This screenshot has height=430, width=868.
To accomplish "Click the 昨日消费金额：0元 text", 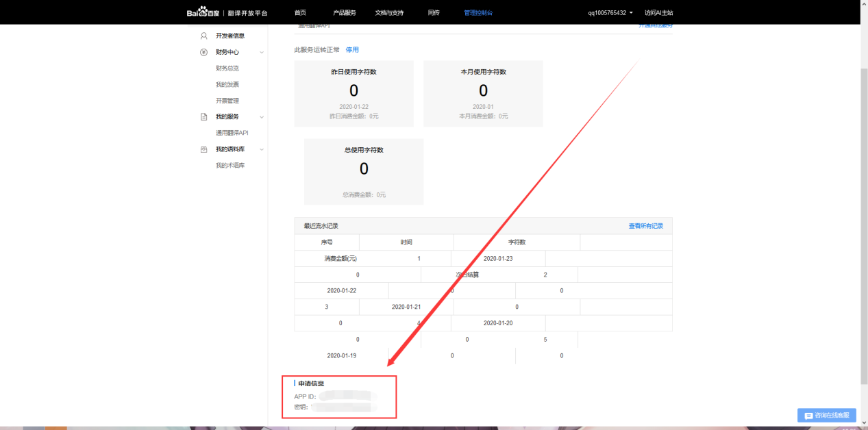I will (x=354, y=116).
